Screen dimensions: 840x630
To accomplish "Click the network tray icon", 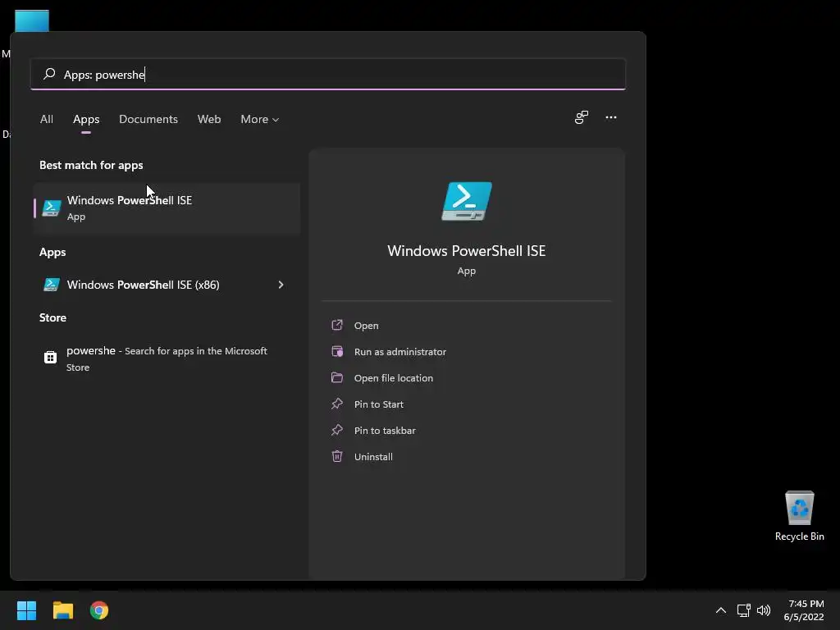I will click(x=743, y=610).
